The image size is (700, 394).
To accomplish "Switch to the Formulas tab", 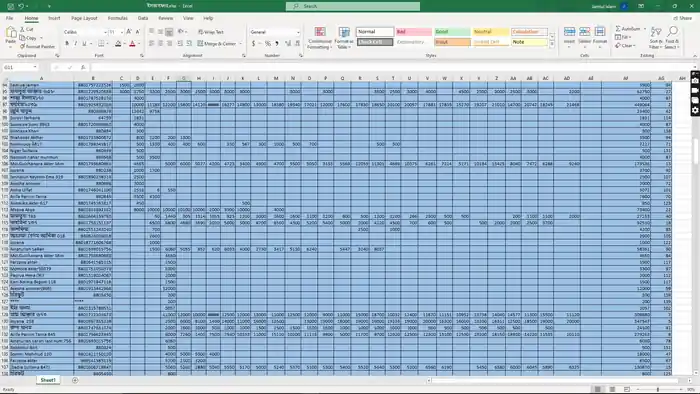I will click(x=117, y=18).
